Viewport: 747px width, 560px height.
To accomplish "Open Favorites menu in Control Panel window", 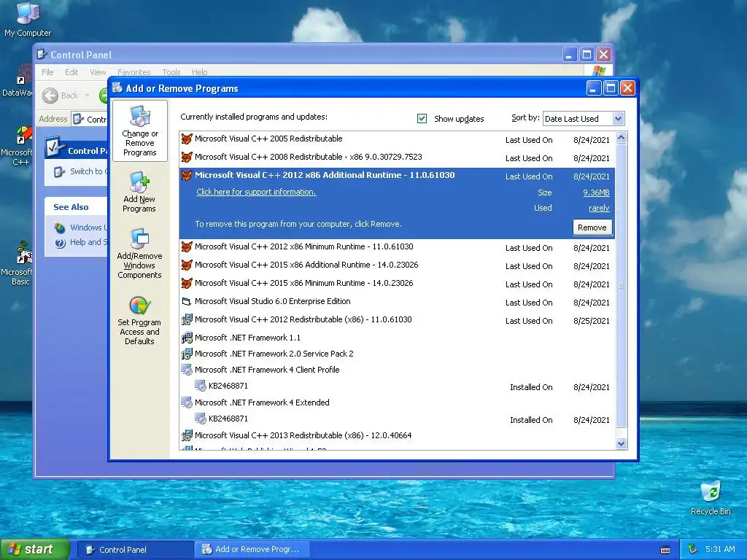I will pos(134,72).
